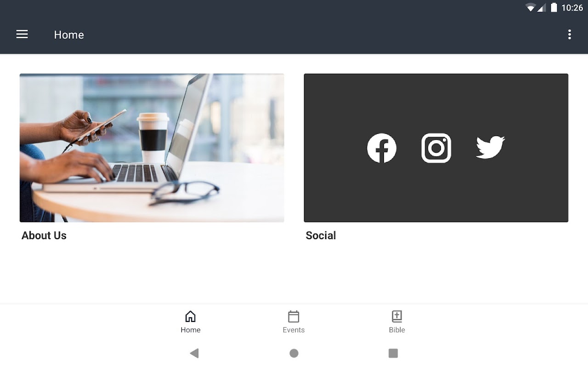This screenshot has height=368, width=588.
Task: Select the Bible book icon
Action: pos(397,316)
